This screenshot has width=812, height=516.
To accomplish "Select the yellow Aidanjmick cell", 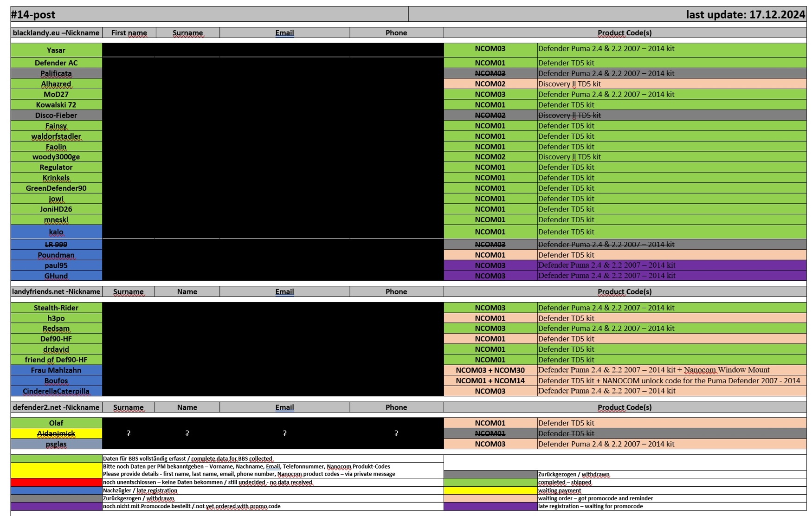I will [x=56, y=433].
